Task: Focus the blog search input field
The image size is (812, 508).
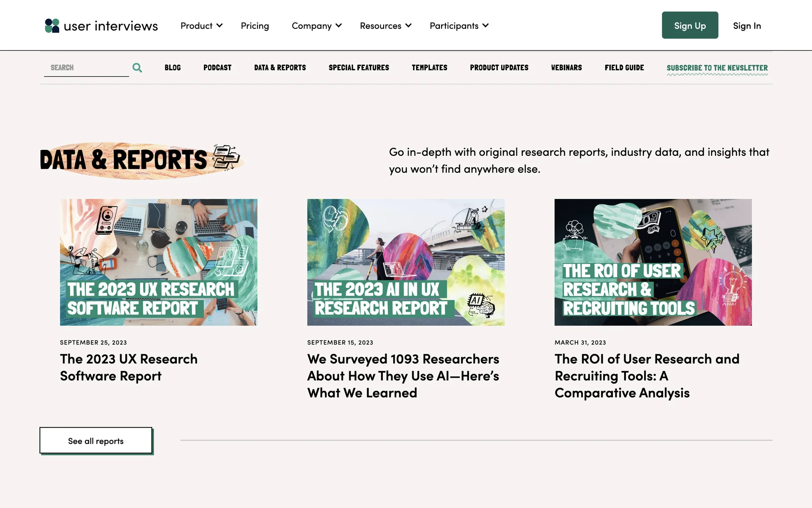Action: (87, 68)
